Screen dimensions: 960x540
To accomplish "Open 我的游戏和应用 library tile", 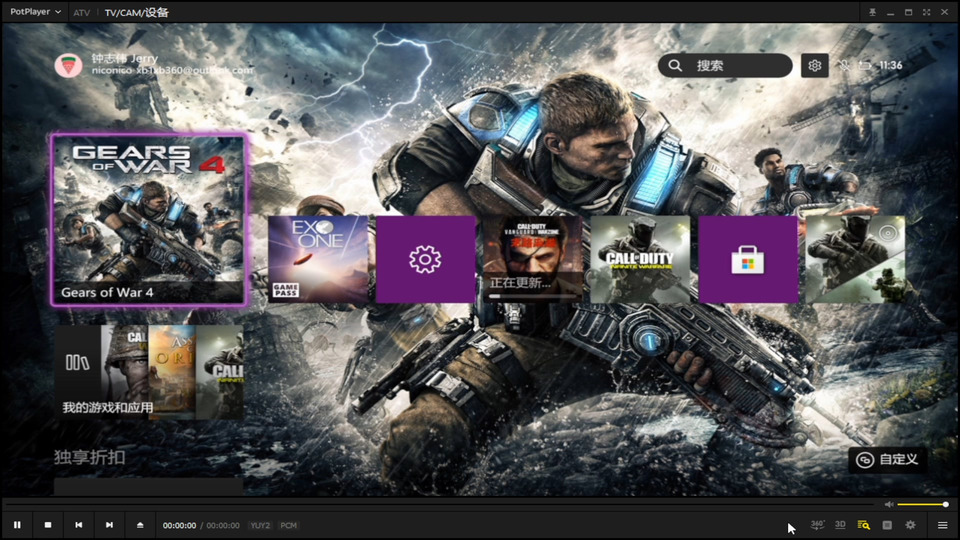I will 149,372.
